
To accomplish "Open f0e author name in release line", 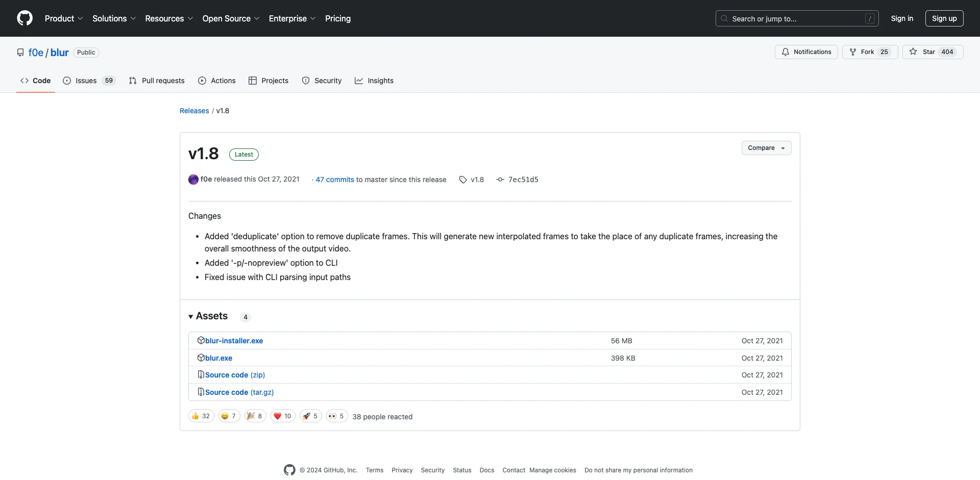I will point(206,179).
